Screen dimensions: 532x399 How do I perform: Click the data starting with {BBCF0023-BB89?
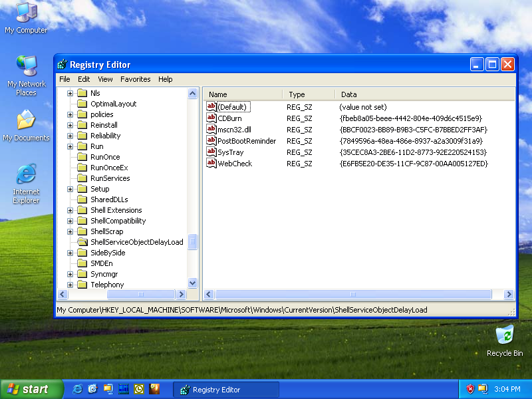coord(413,130)
